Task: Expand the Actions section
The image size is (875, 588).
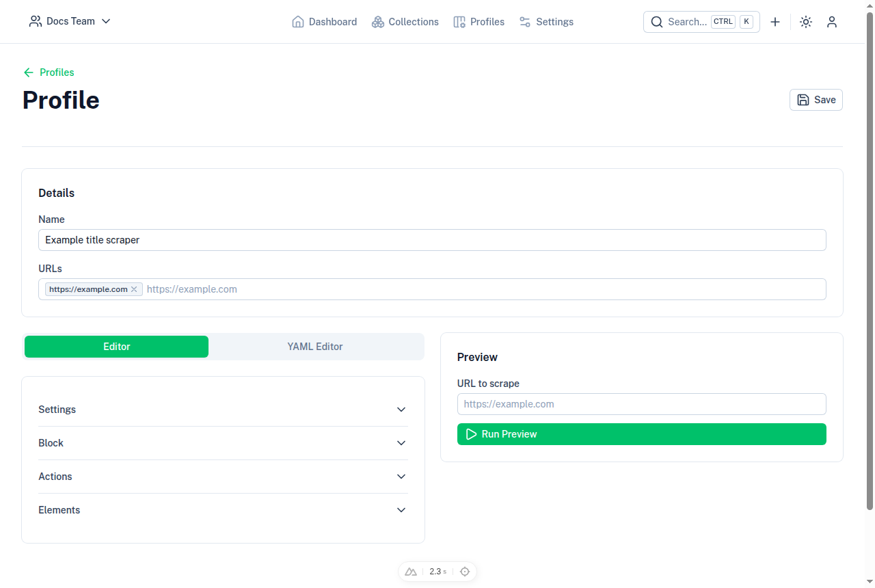Action: click(223, 477)
